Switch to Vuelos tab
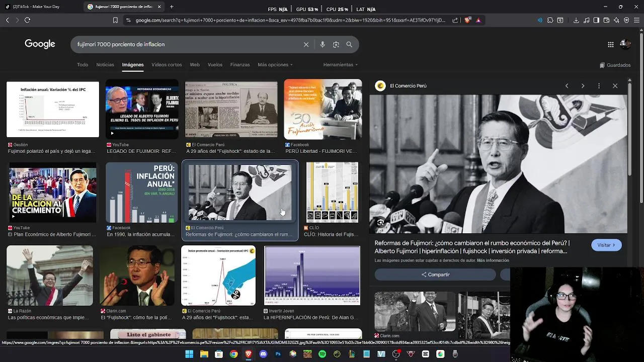Screen dimensions: 644x362 pyautogui.click(x=215, y=65)
